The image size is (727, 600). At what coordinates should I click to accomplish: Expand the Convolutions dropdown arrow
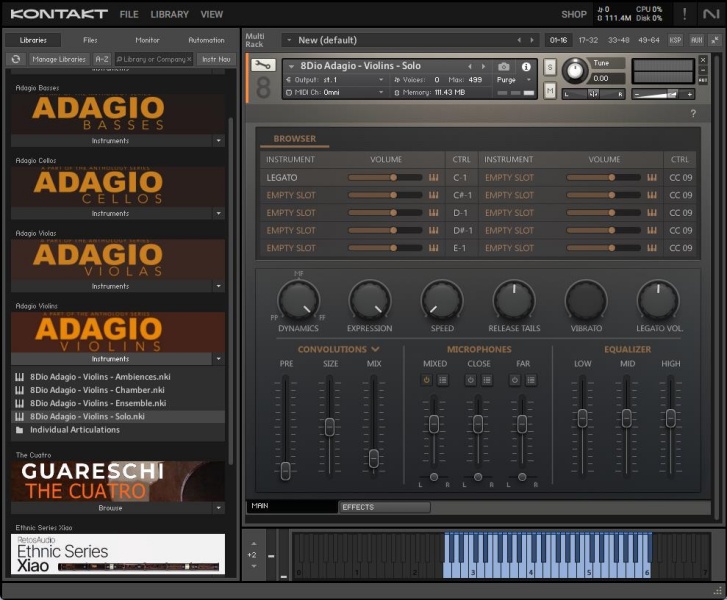(375, 349)
